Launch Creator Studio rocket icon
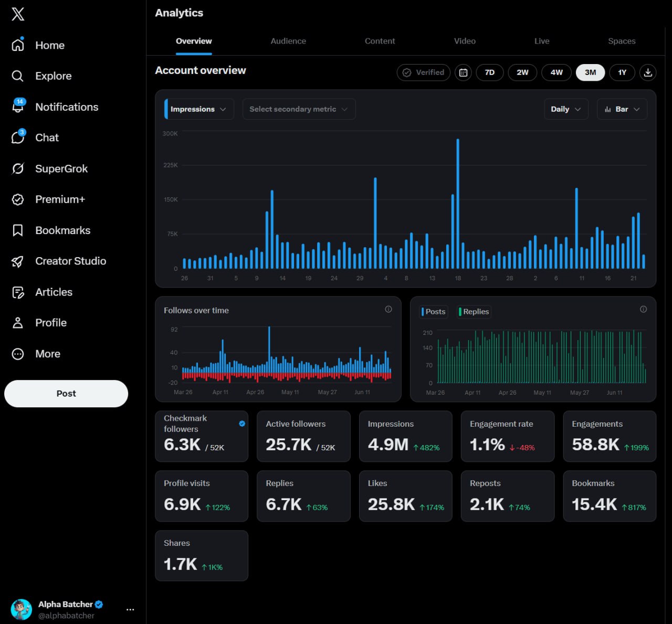Screen dimensions: 672x624 click(x=18, y=261)
